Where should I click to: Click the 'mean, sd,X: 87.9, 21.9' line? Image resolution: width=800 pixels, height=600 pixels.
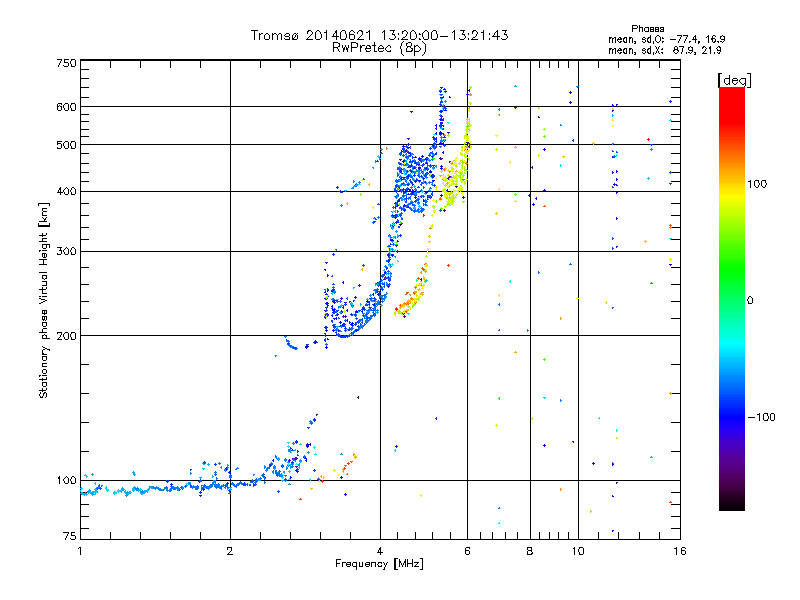(664, 50)
